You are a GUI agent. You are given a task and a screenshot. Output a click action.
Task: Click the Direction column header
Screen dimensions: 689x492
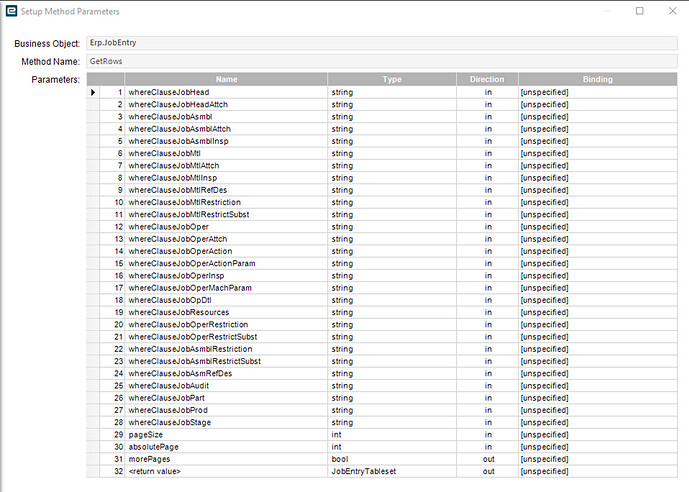coord(487,80)
